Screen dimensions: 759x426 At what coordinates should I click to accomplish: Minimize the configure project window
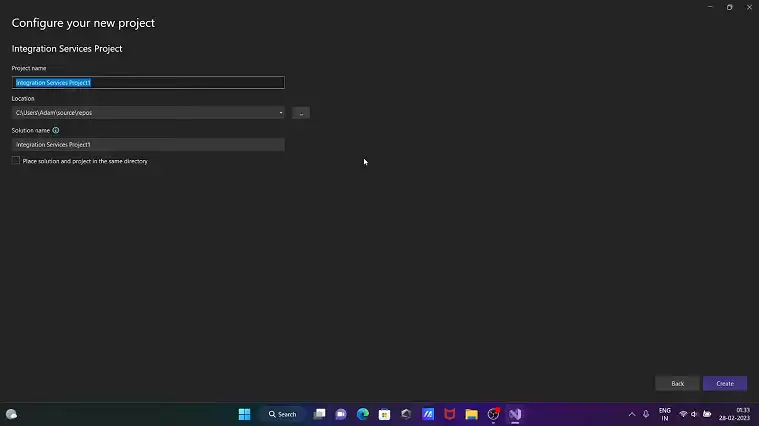[710, 7]
